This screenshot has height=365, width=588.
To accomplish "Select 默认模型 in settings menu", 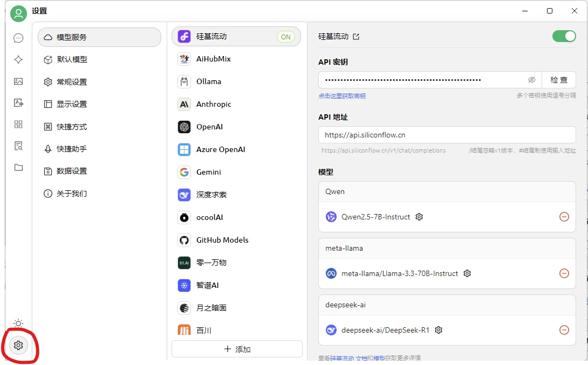I will (72, 60).
